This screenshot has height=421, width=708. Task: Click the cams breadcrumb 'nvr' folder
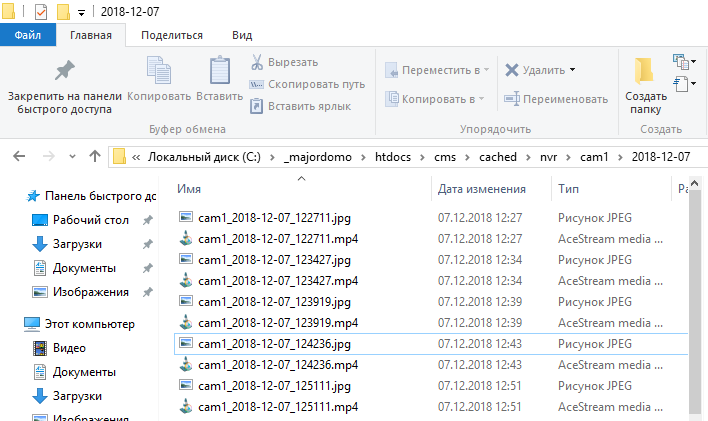tap(548, 157)
